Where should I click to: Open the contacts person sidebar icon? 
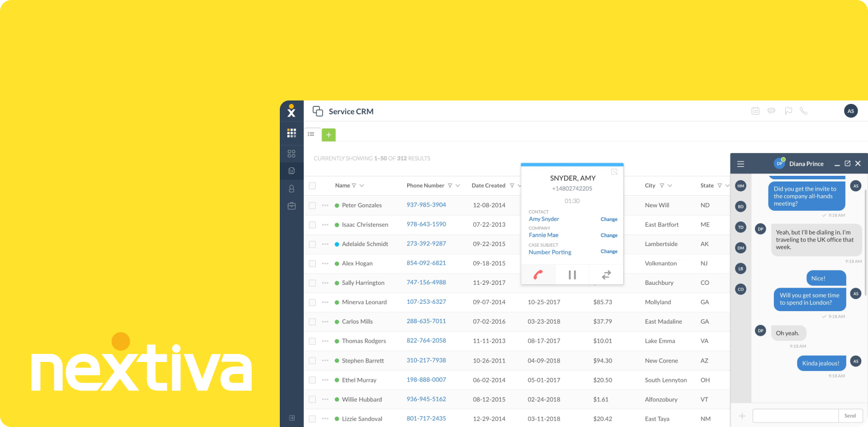[291, 188]
